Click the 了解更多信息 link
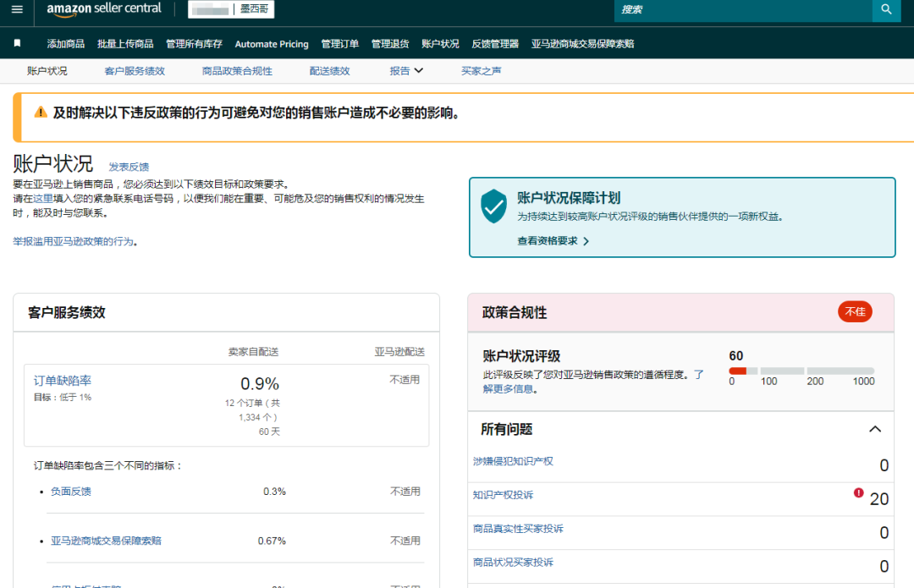Viewport: 914px width, 588px height. pos(592,382)
